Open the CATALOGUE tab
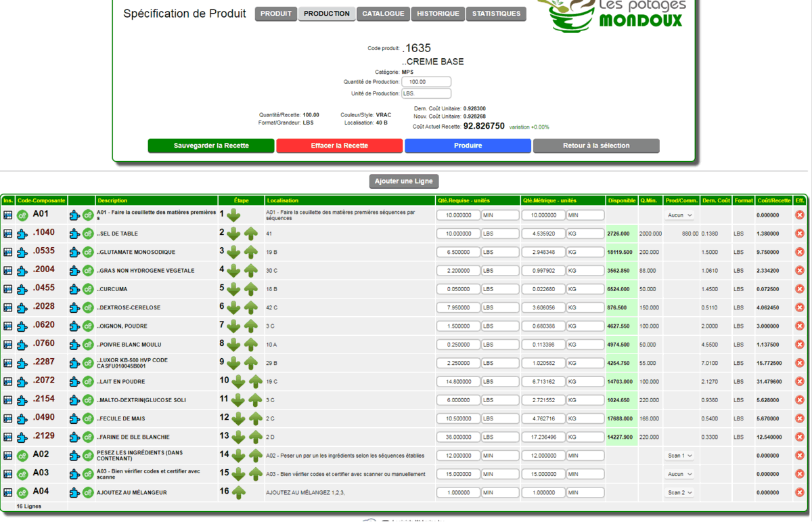 pyautogui.click(x=383, y=14)
